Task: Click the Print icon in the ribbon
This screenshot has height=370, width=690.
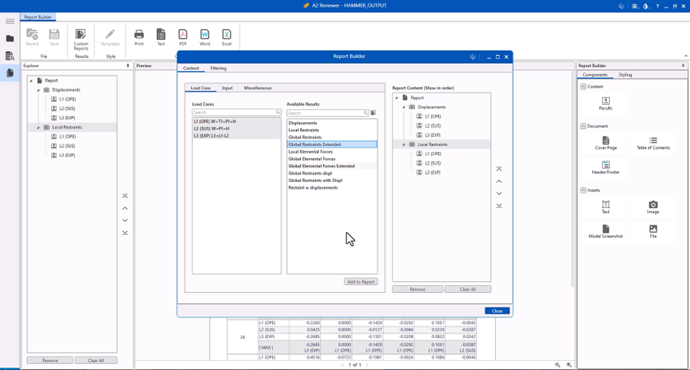Action: click(139, 37)
